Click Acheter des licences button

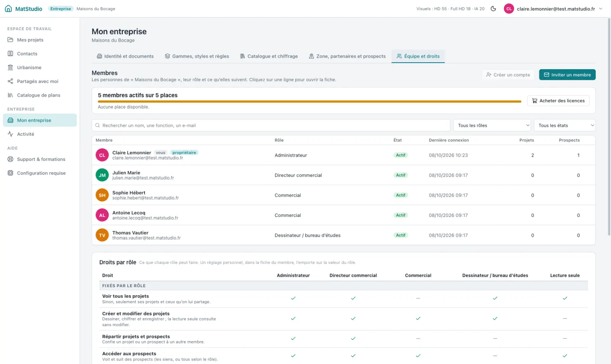pos(558,101)
